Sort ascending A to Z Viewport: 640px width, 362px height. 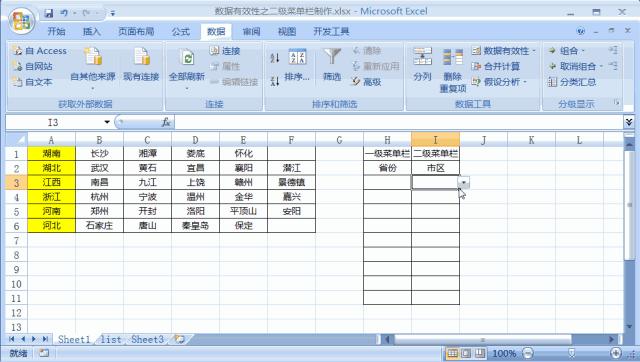point(275,58)
